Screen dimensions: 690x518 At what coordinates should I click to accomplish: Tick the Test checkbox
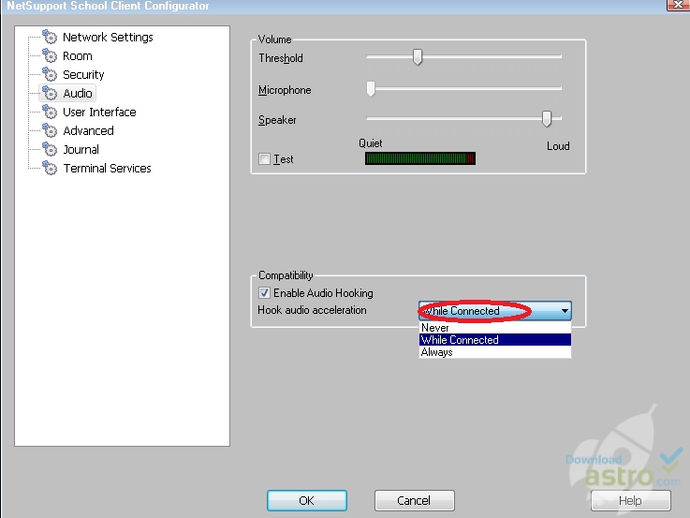point(264,159)
